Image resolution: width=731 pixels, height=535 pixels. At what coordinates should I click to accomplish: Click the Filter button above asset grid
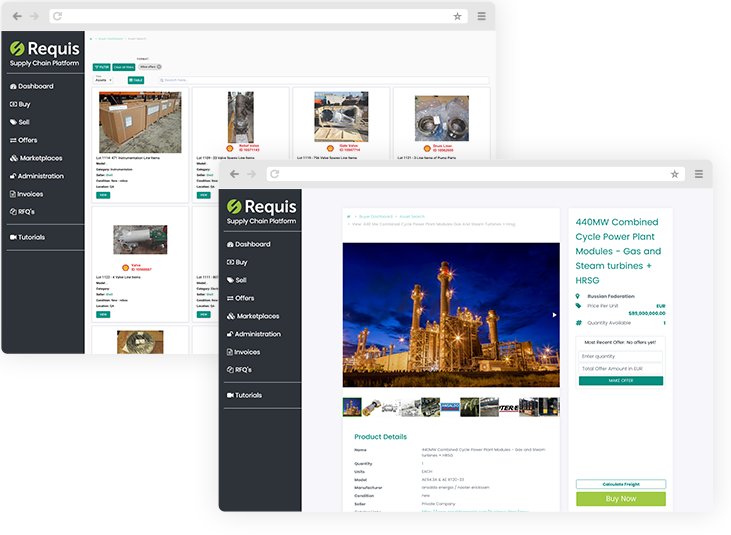[x=101, y=67]
